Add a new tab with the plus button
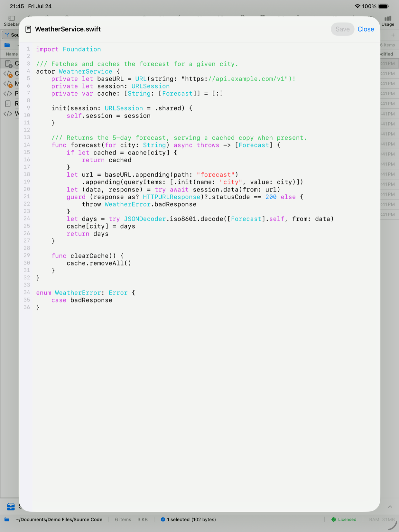 pyautogui.click(x=393, y=35)
